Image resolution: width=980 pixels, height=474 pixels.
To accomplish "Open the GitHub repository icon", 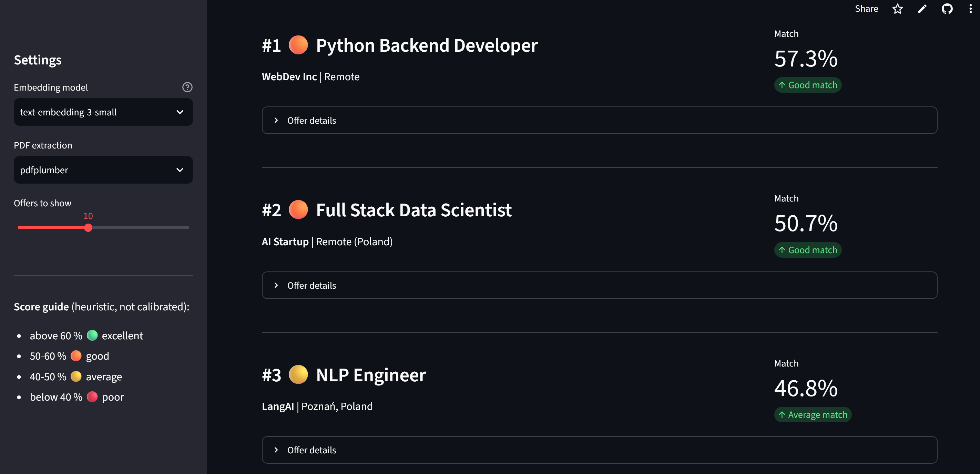I will [x=947, y=9].
